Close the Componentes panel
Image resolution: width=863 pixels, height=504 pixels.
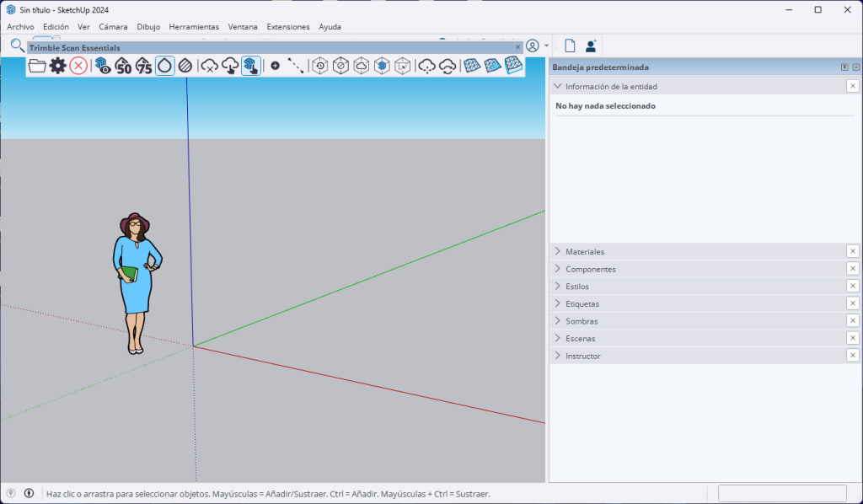pyautogui.click(x=853, y=269)
